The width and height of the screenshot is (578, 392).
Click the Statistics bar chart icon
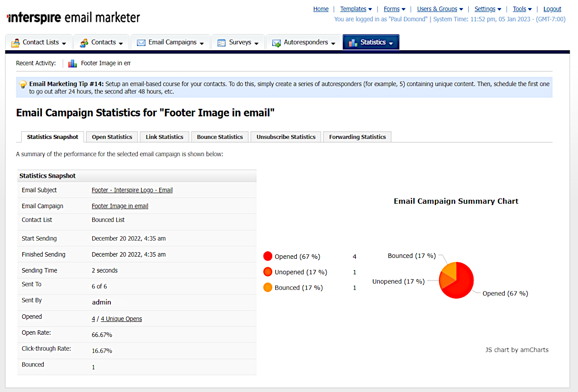pos(353,43)
